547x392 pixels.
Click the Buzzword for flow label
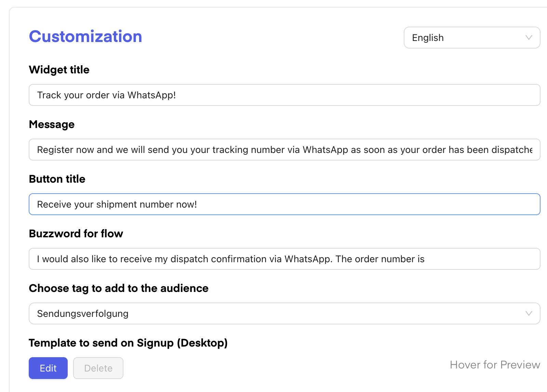point(76,234)
